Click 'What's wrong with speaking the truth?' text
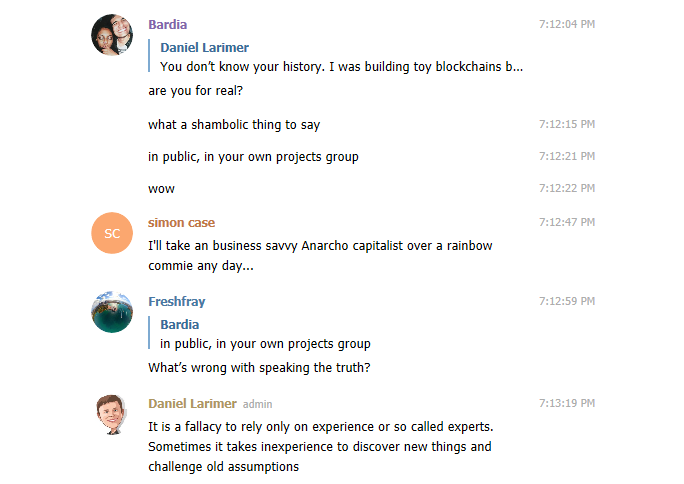The height and width of the screenshot is (484, 684). (x=259, y=367)
